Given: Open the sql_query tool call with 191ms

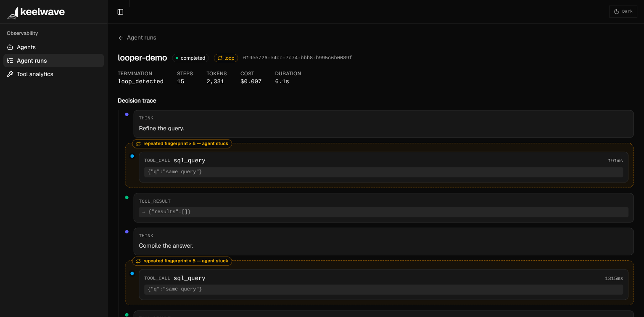Looking at the screenshot, I should click(383, 167).
